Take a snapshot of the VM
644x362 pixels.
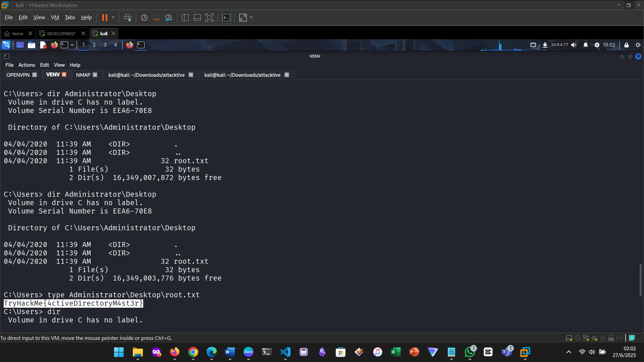144,17
